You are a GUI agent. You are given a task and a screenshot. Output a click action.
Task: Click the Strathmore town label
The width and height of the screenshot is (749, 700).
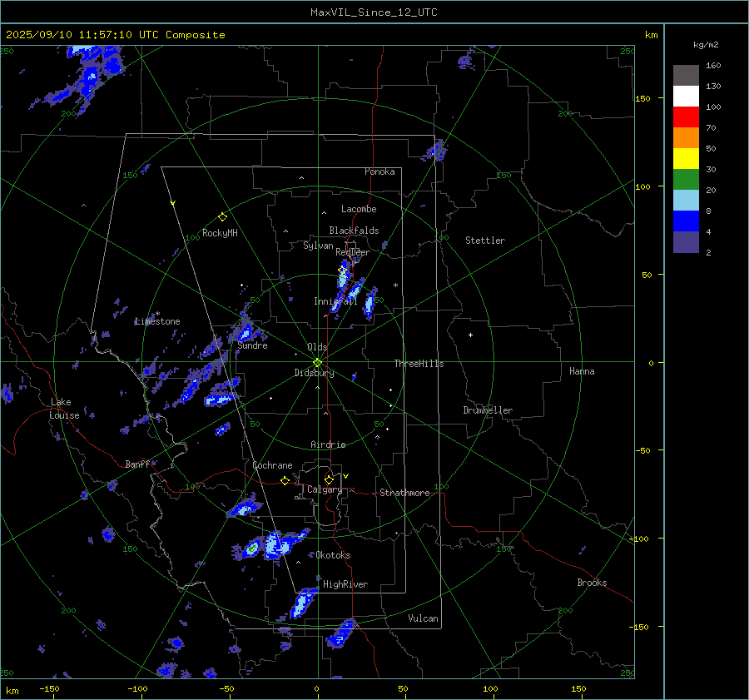[404, 493]
